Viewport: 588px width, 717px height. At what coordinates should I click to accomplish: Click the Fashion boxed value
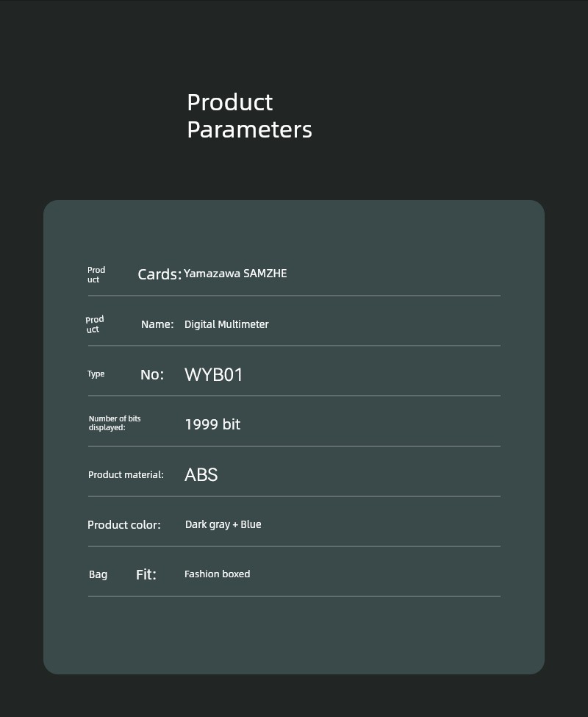[x=218, y=574]
